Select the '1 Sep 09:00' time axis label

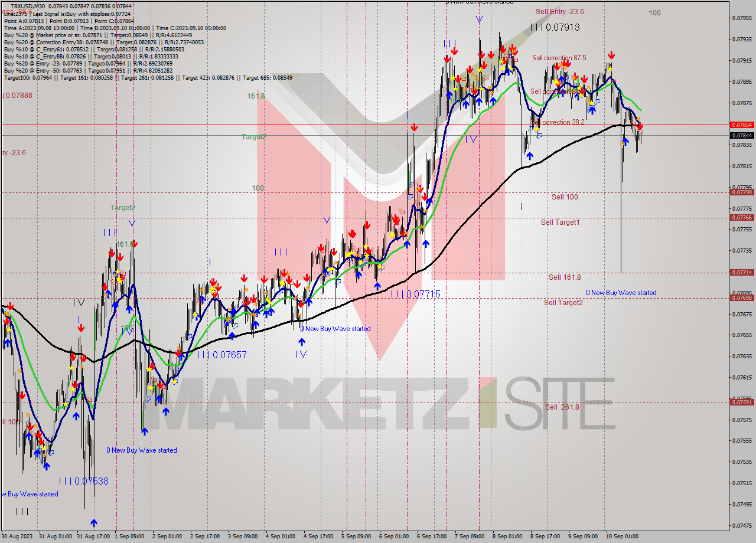(x=130, y=537)
